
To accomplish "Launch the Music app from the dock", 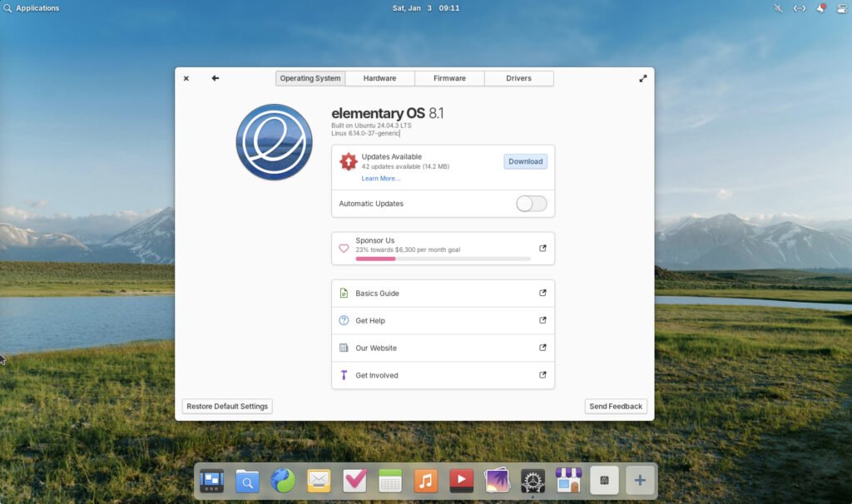I will tap(426, 480).
